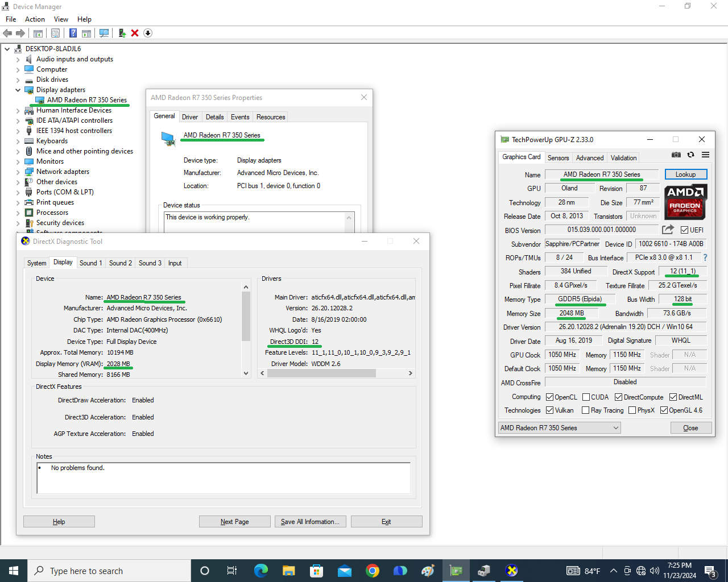Click the Lookup button in GPU-Z
The image size is (728, 582).
point(685,174)
